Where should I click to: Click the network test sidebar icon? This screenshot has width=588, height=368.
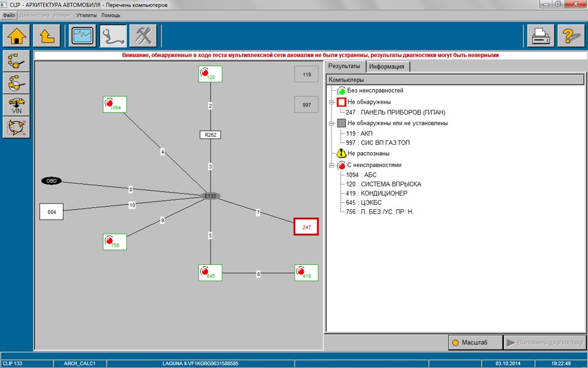pyautogui.click(x=17, y=128)
